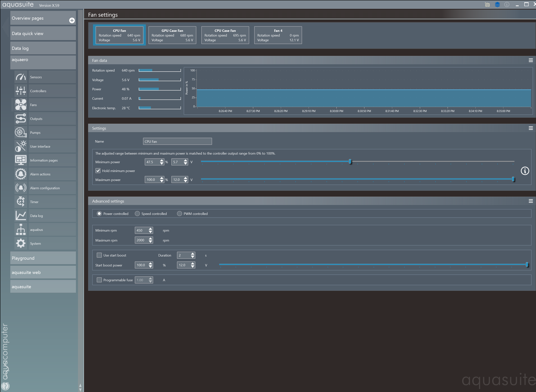Open System gear icon

(21, 243)
